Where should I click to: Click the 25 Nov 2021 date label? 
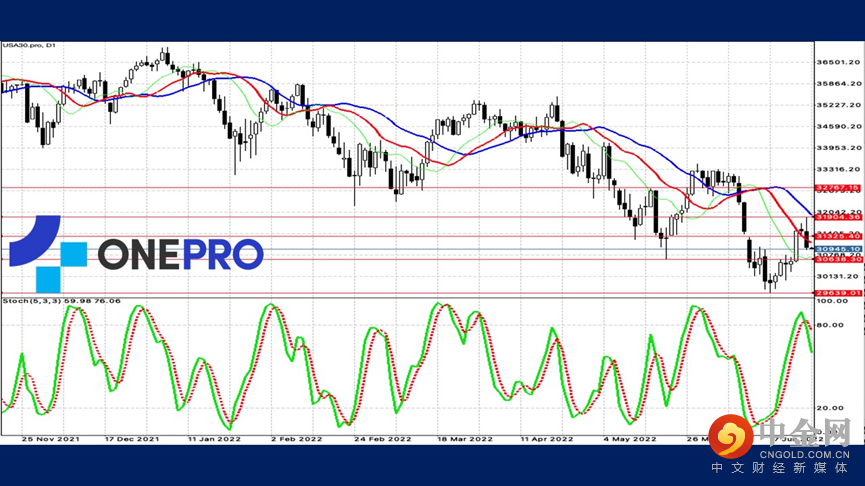pyautogui.click(x=51, y=438)
